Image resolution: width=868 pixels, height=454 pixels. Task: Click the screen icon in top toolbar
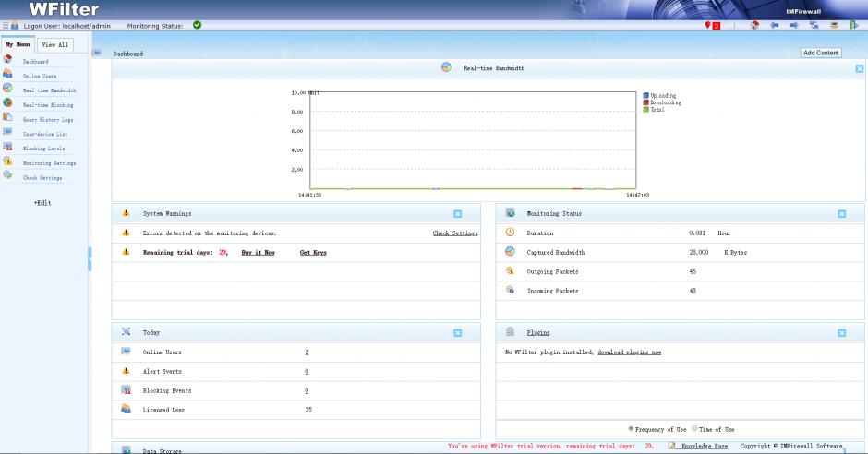click(x=834, y=25)
